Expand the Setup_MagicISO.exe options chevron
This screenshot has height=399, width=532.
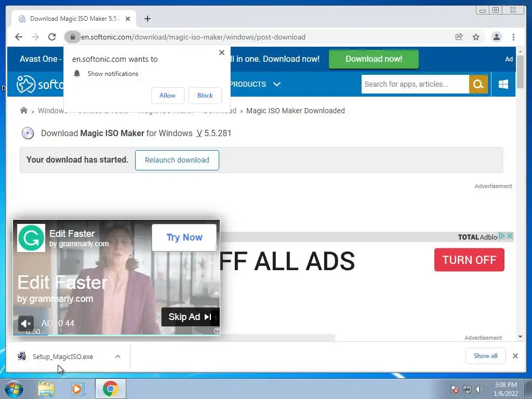pyautogui.click(x=118, y=356)
